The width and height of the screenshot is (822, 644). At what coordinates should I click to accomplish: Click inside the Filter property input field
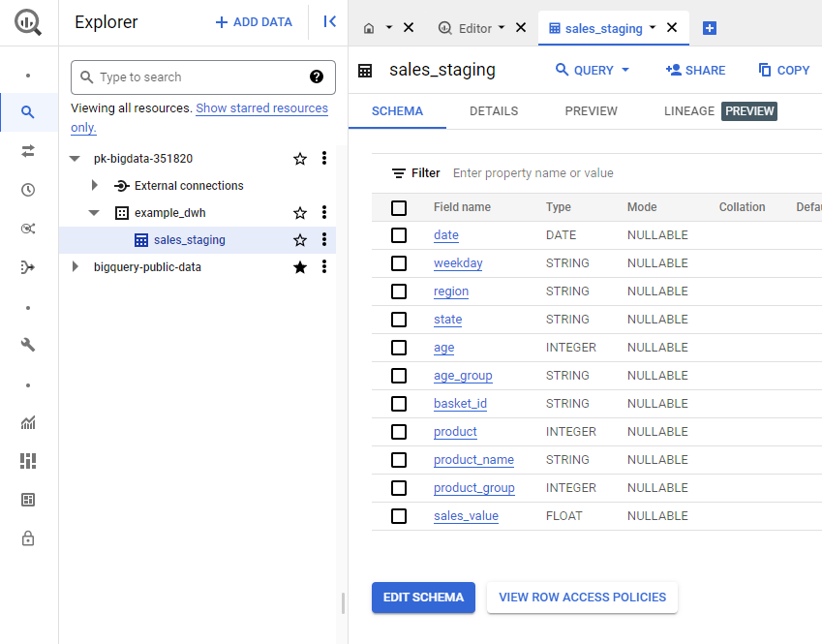click(542, 172)
